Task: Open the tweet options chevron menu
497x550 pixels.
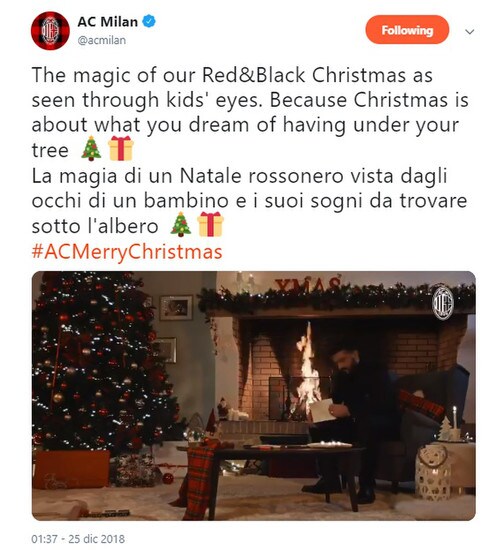Action: (469, 32)
